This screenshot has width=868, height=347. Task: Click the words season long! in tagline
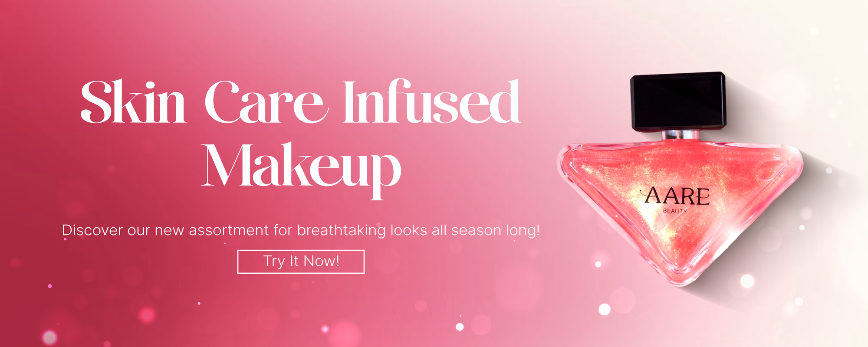tap(496, 230)
